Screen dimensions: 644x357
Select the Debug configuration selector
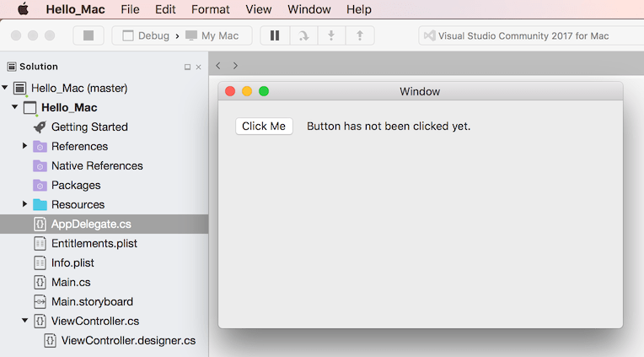coord(146,35)
